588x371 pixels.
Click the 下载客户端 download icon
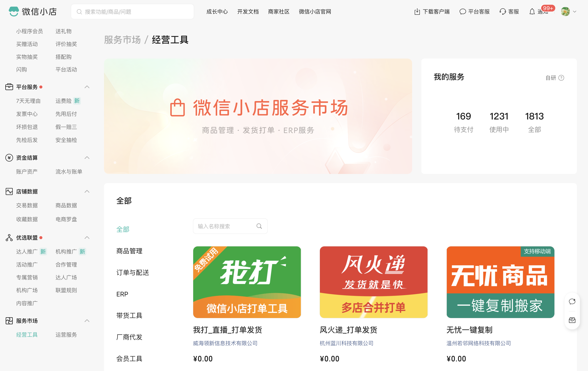(x=417, y=12)
